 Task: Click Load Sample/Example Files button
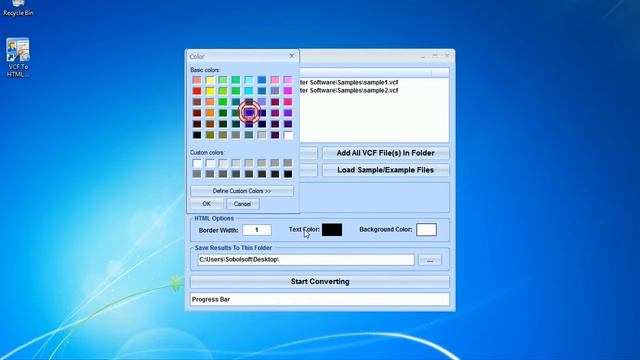385,170
